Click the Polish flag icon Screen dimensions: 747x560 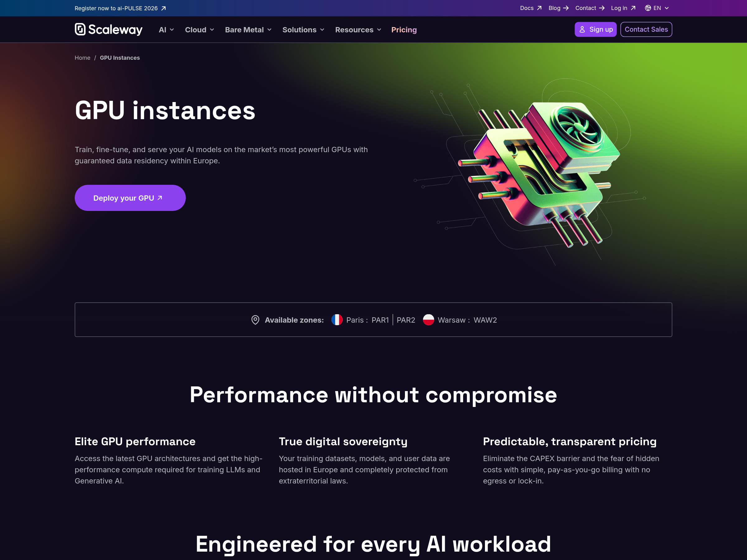pos(428,320)
